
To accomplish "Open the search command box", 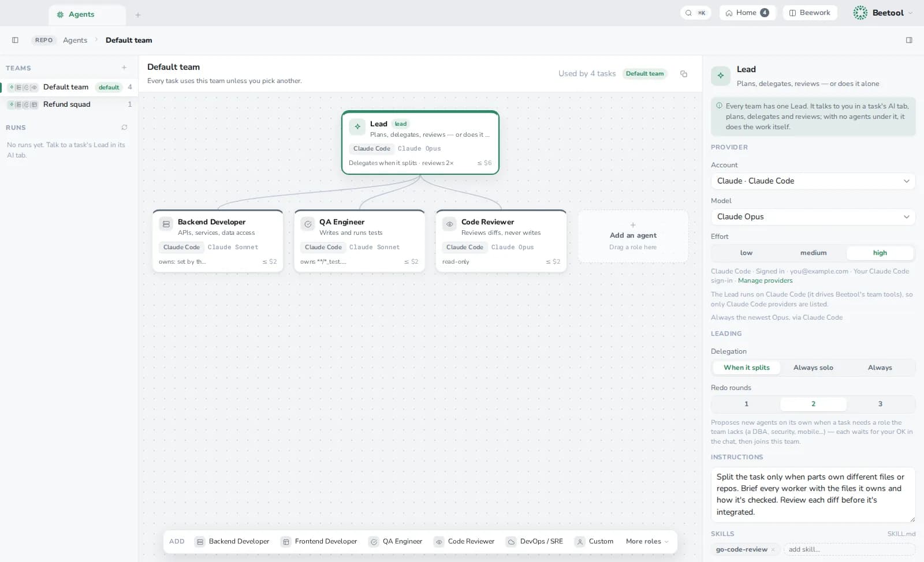I will 695,13.
